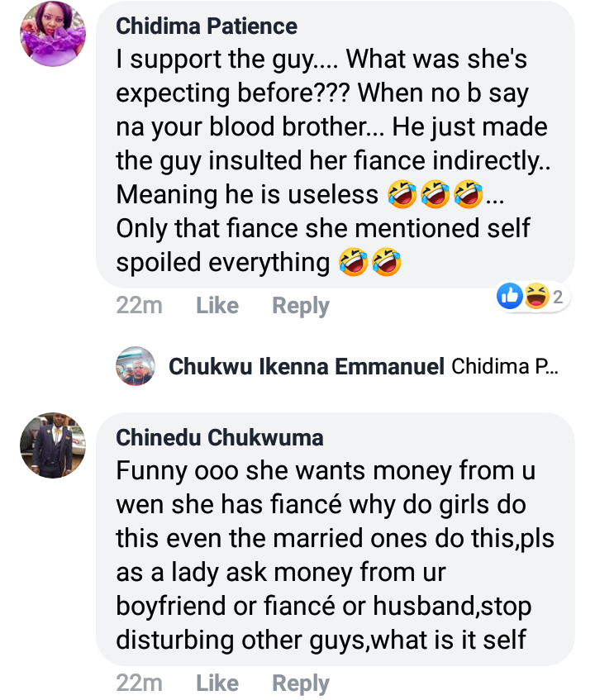Image resolution: width=595 pixels, height=700 pixels.
Task: Tap Chukwu Ikenna Emmanuel's small avatar
Action: coord(135,366)
